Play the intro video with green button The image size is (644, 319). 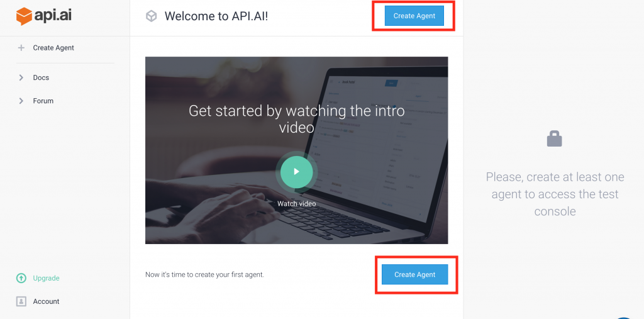pyautogui.click(x=296, y=171)
